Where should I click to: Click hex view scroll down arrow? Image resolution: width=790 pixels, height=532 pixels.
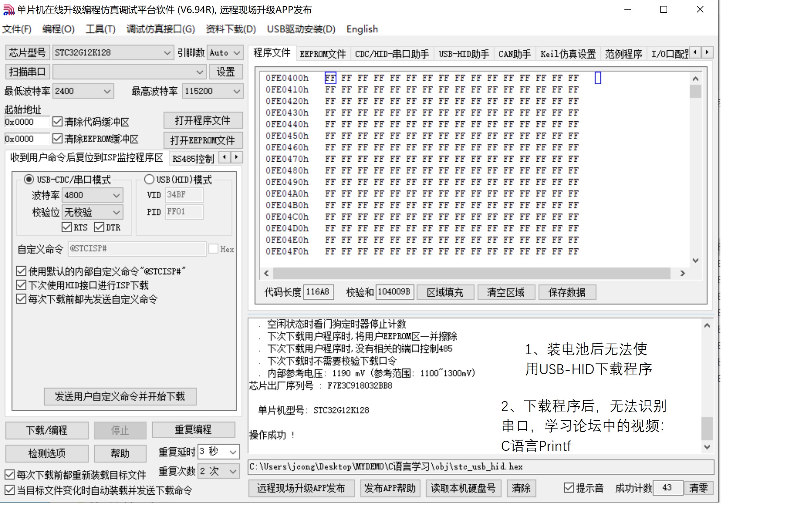pos(695,260)
